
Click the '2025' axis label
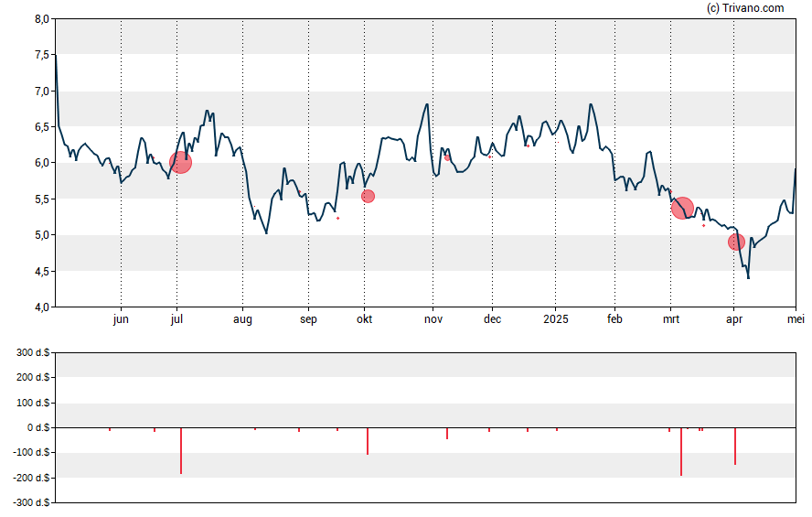556,319
